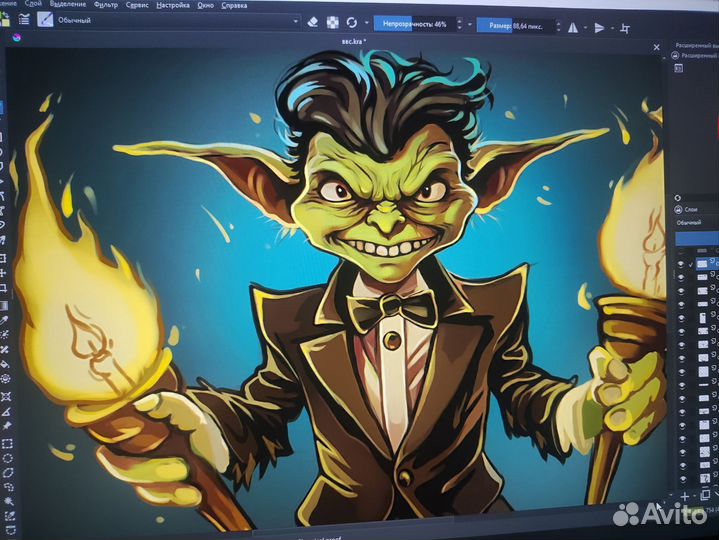
Task: Toggle wrap-around mode
Action: (625, 28)
